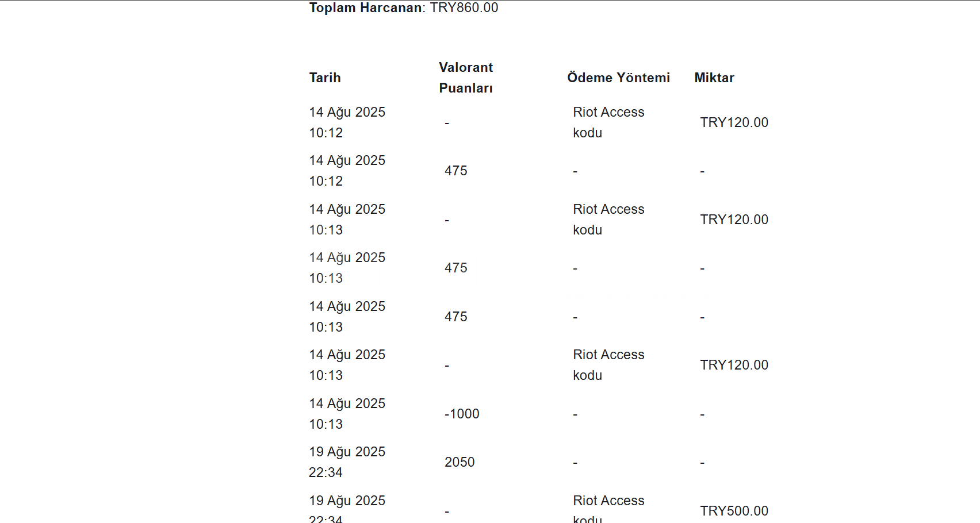Click the date beside the -1000 value

point(347,414)
